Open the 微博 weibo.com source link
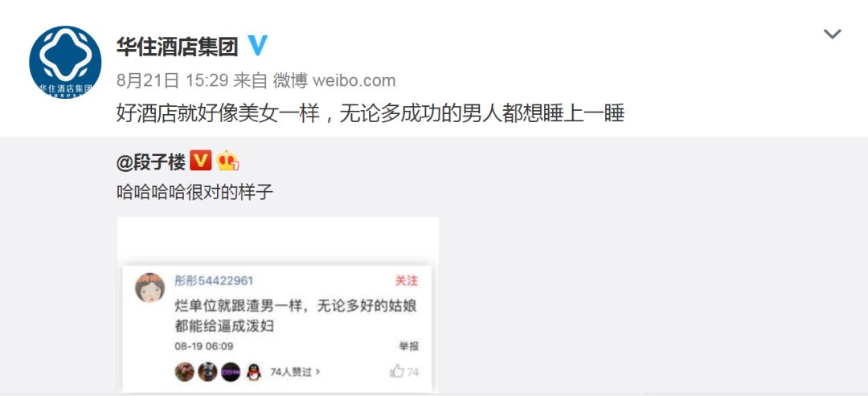The width and height of the screenshot is (868, 396). (x=334, y=81)
